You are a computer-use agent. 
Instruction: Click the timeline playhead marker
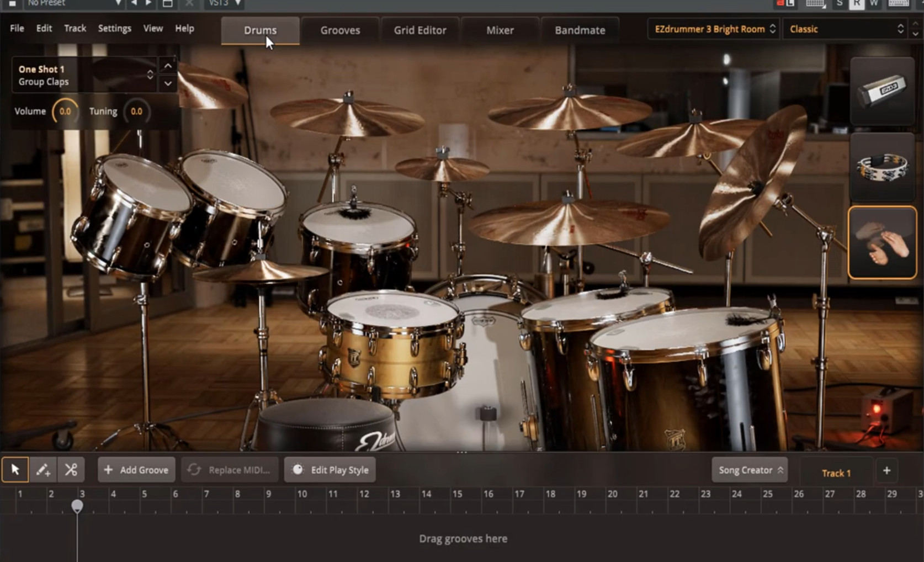(77, 506)
